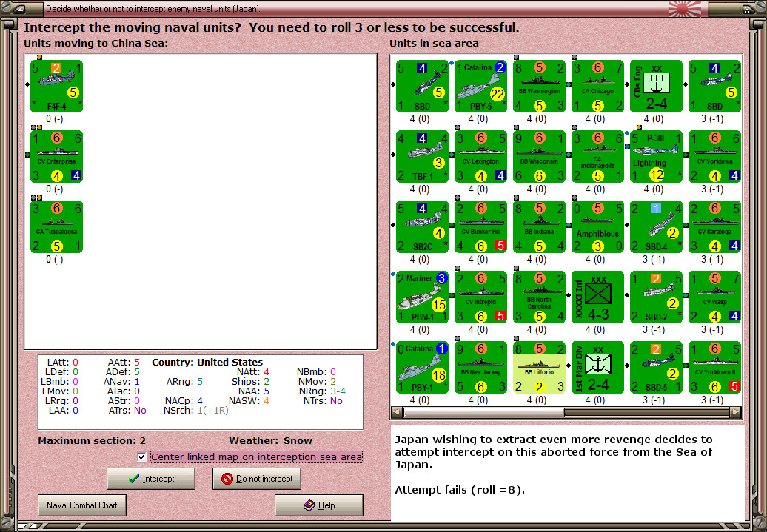Click the 'Units in sea area' heading
Image resolution: width=767 pixels, height=532 pixels.
[x=434, y=43]
